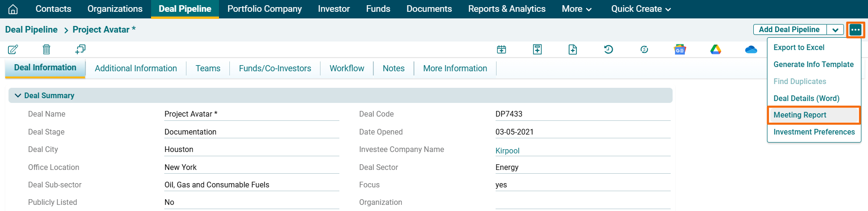The width and height of the screenshot is (868, 211).
Task: Click the delete trash can icon
Action: point(46,49)
